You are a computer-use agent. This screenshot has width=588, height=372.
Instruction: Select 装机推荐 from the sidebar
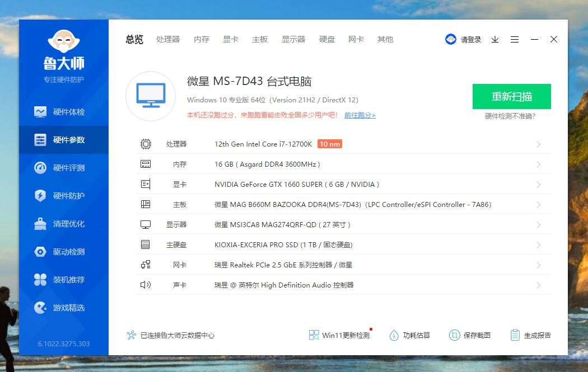[x=63, y=280]
